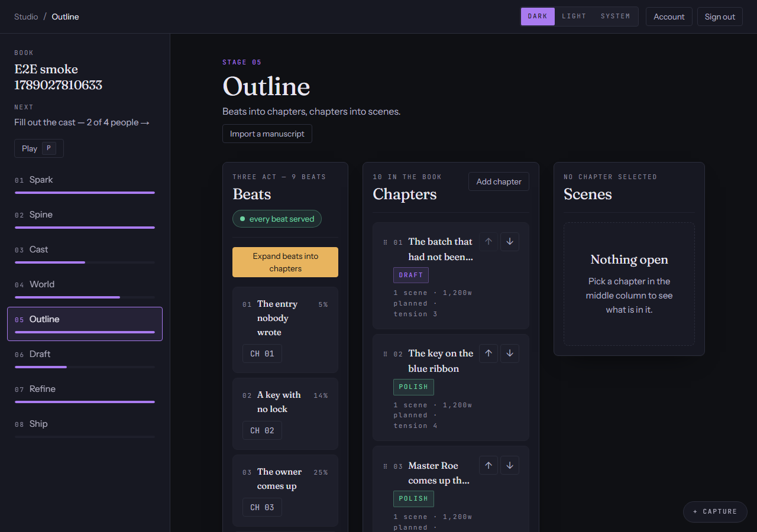The width and height of the screenshot is (757, 532).
Task: Open chapter 'The batch that had not been…'
Action: (x=441, y=249)
